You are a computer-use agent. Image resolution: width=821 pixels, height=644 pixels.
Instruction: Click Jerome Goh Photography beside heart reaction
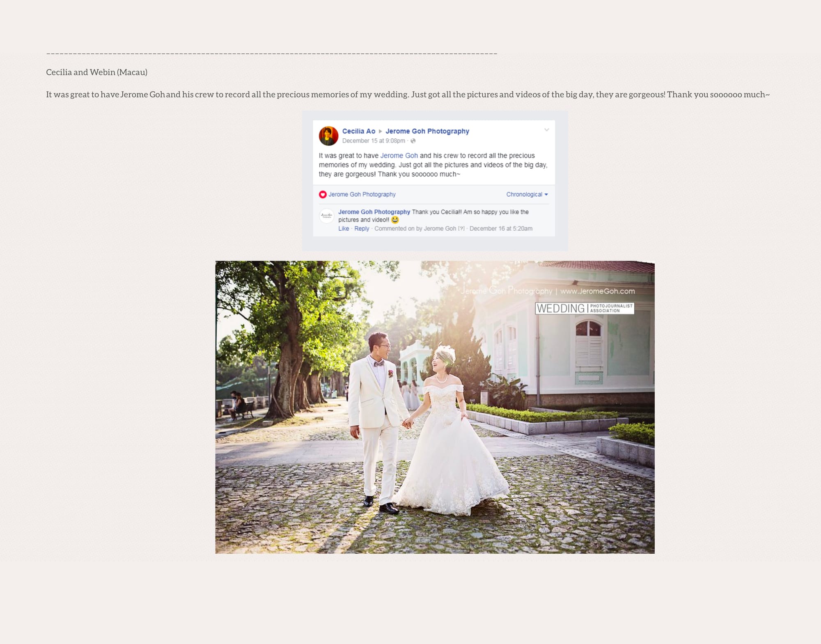click(362, 195)
